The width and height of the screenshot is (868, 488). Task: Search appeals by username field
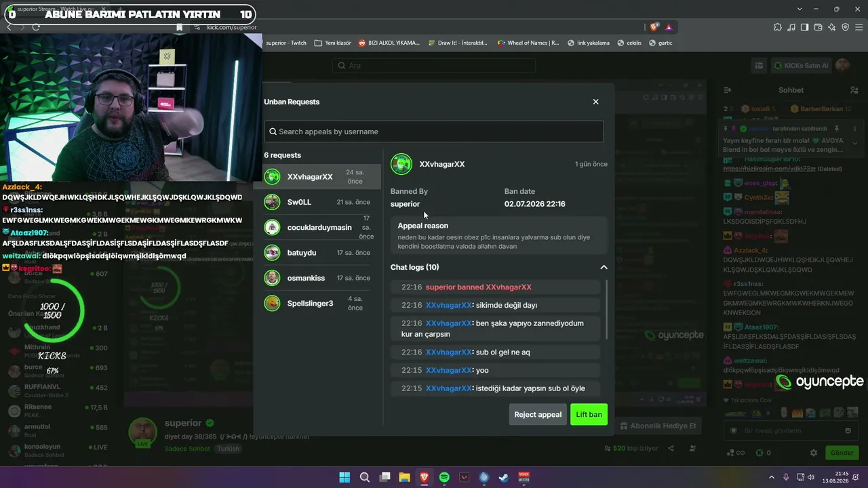(434, 131)
